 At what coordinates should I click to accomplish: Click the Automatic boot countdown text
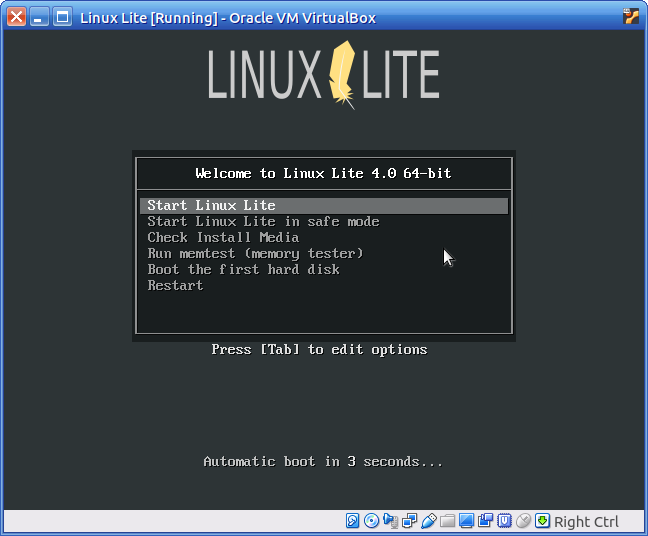(323, 462)
